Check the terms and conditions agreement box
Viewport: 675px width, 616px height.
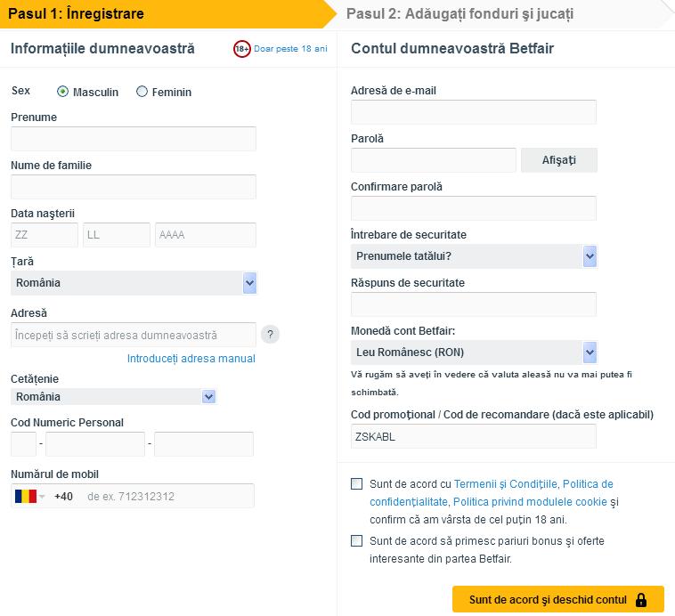(x=356, y=484)
